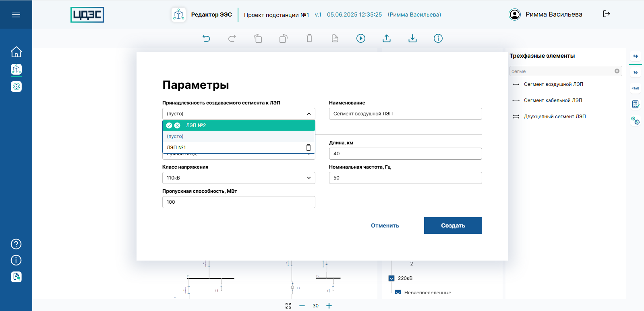
Task: Open the hamburger menu
Action: (x=16, y=15)
